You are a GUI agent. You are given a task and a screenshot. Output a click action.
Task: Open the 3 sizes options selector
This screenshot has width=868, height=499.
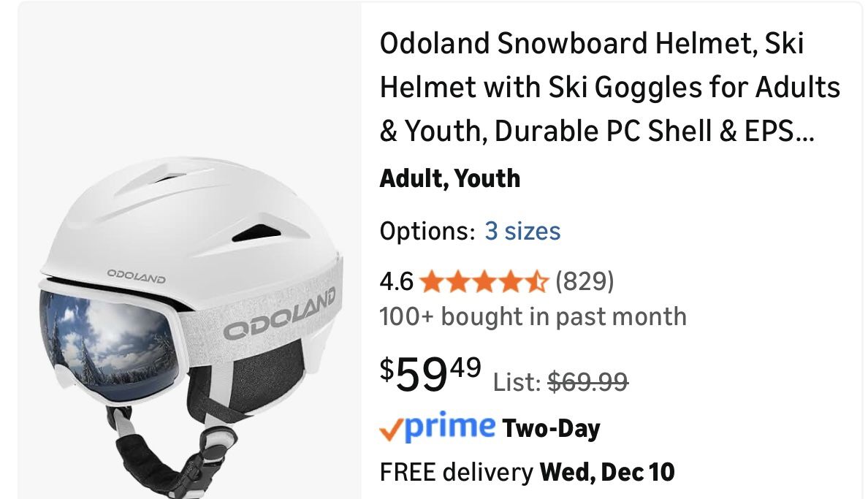523,231
